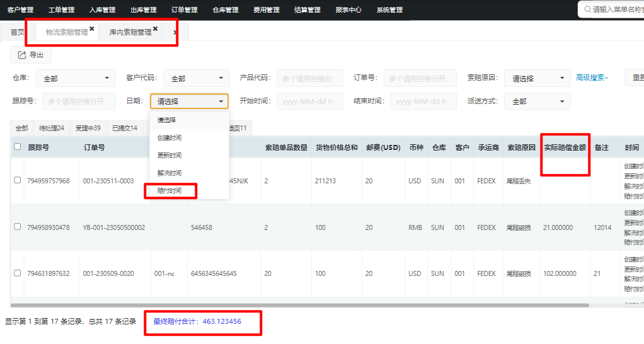Show the 全部 status tab
The image size is (644, 344).
coord(22,128)
